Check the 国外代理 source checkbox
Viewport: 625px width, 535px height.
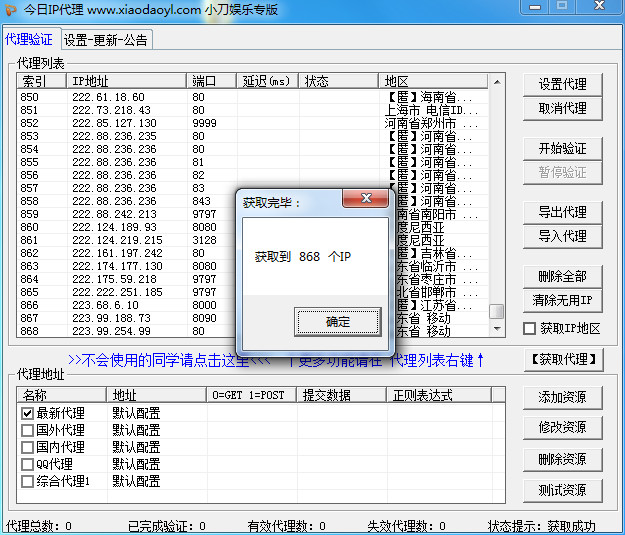(x=27, y=430)
